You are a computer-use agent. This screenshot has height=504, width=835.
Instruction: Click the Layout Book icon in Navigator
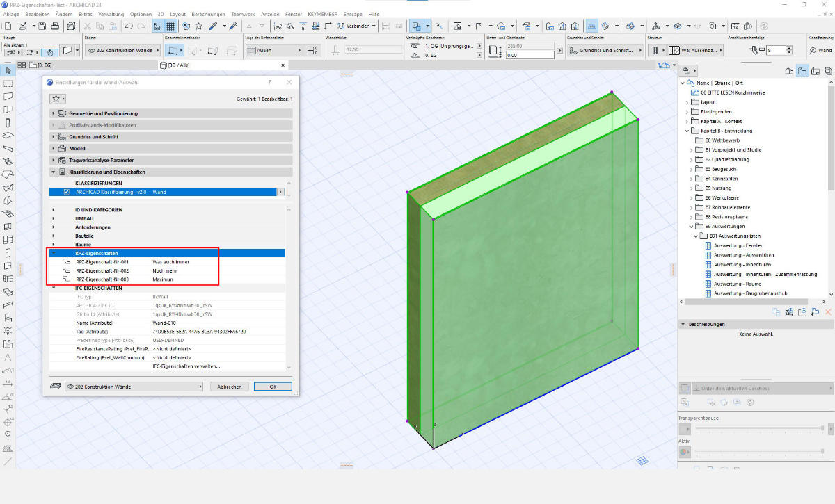(814, 70)
